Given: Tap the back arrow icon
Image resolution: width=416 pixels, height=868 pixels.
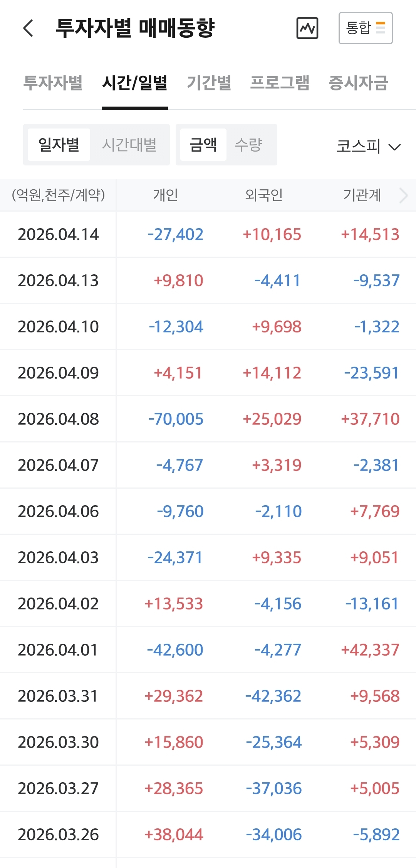Looking at the screenshot, I should [29, 28].
